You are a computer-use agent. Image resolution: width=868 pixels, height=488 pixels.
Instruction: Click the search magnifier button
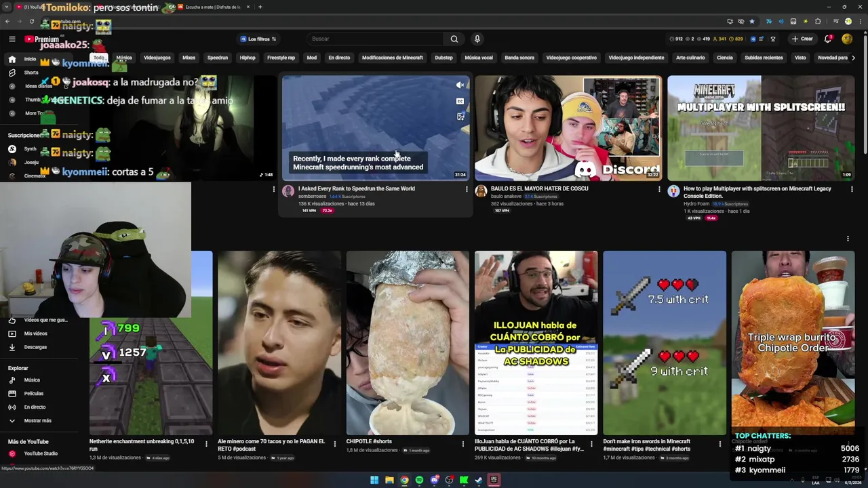click(454, 39)
